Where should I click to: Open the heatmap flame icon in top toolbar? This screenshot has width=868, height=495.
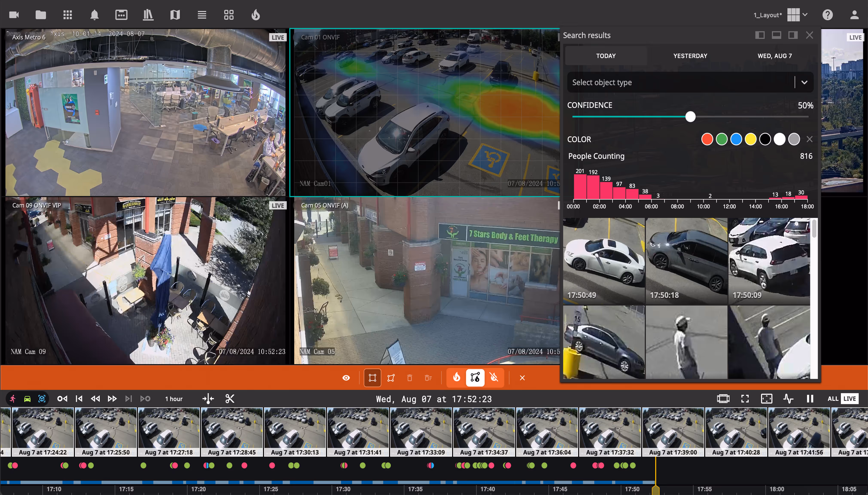256,15
